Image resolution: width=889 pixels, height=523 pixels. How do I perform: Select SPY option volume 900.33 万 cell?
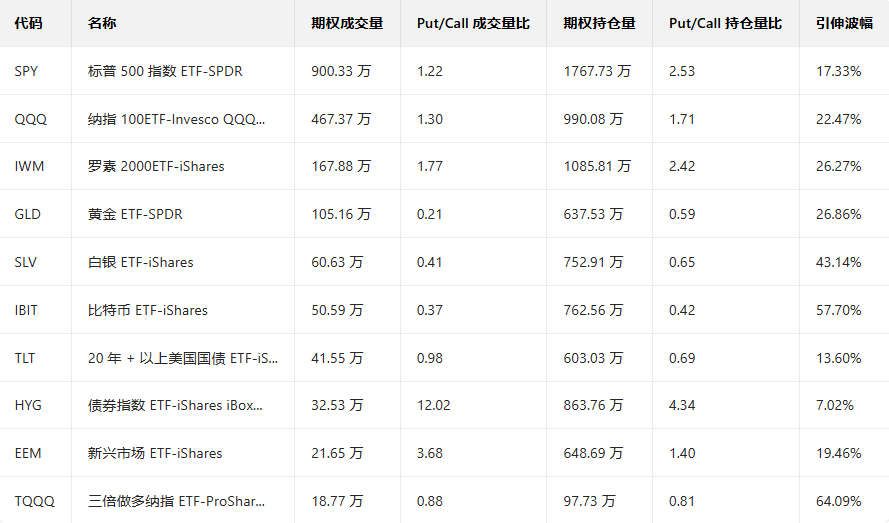341,71
